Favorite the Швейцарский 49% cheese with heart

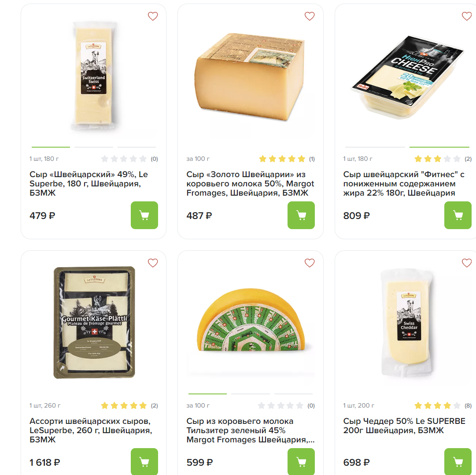153,17
